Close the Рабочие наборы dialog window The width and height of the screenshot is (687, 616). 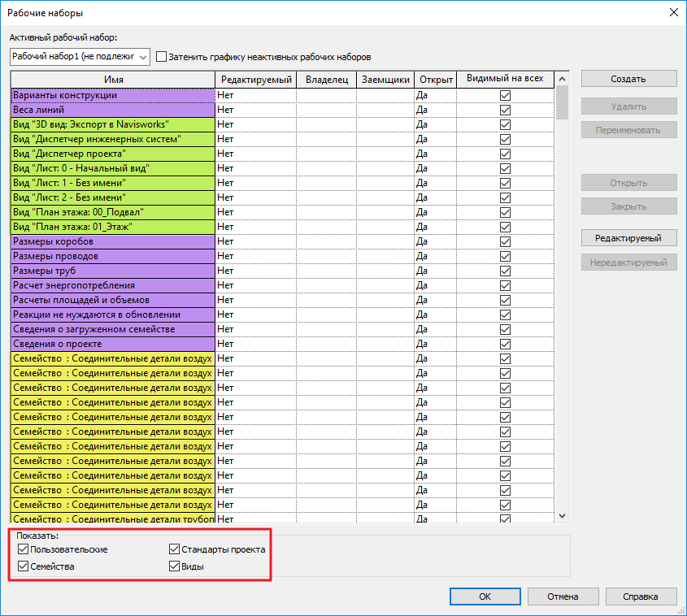[674, 12]
